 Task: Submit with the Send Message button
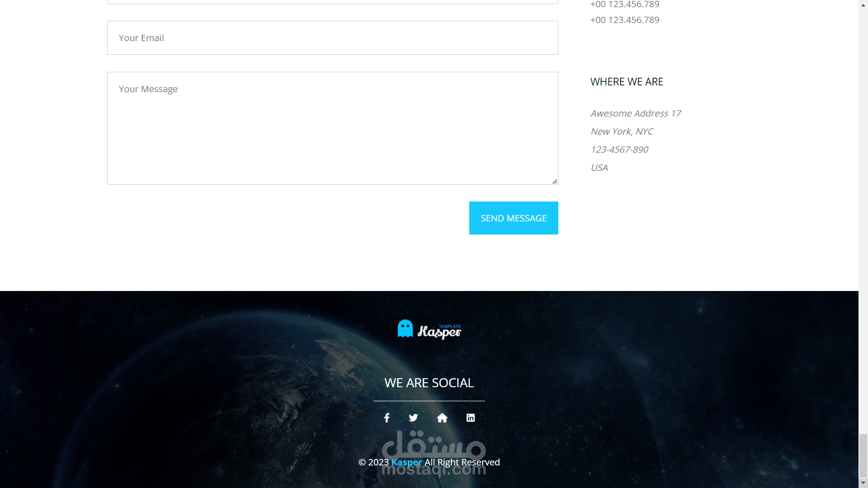coord(514,218)
